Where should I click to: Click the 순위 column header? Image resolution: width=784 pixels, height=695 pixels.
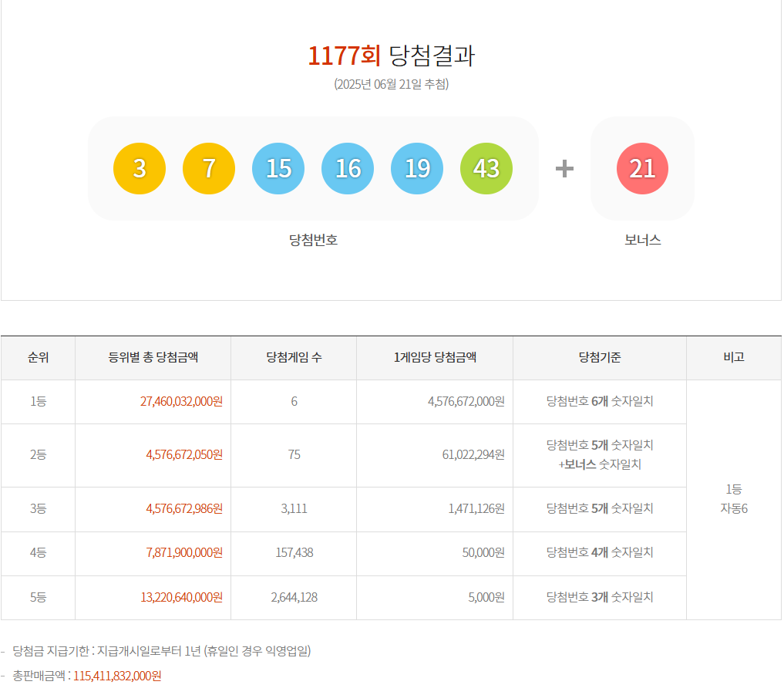(x=39, y=357)
